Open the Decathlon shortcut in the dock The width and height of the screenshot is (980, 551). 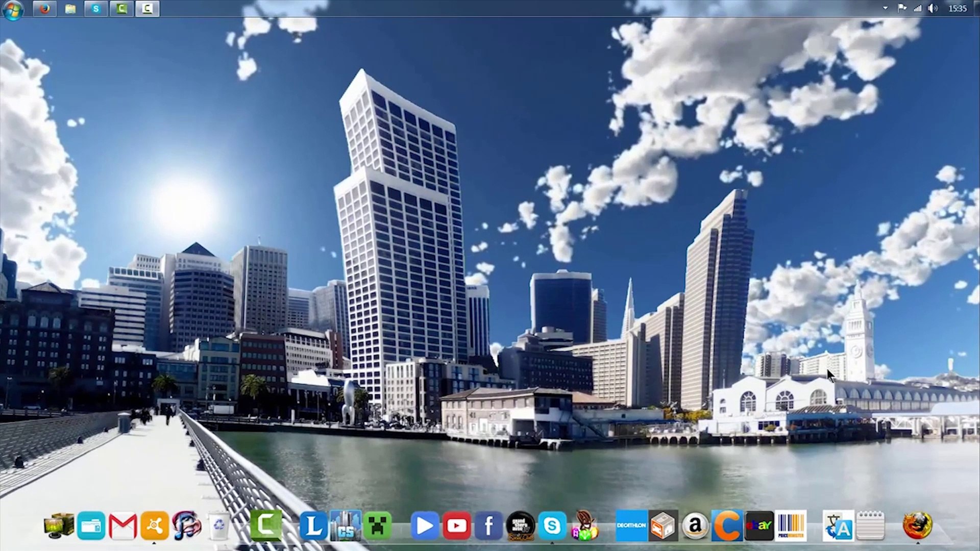pyautogui.click(x=631, y=525)
